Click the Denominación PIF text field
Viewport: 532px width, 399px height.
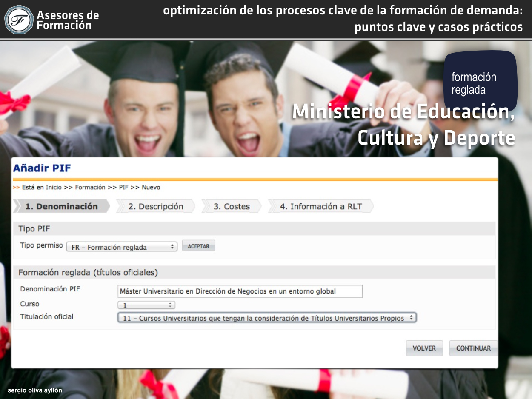(x=240, y=291)
